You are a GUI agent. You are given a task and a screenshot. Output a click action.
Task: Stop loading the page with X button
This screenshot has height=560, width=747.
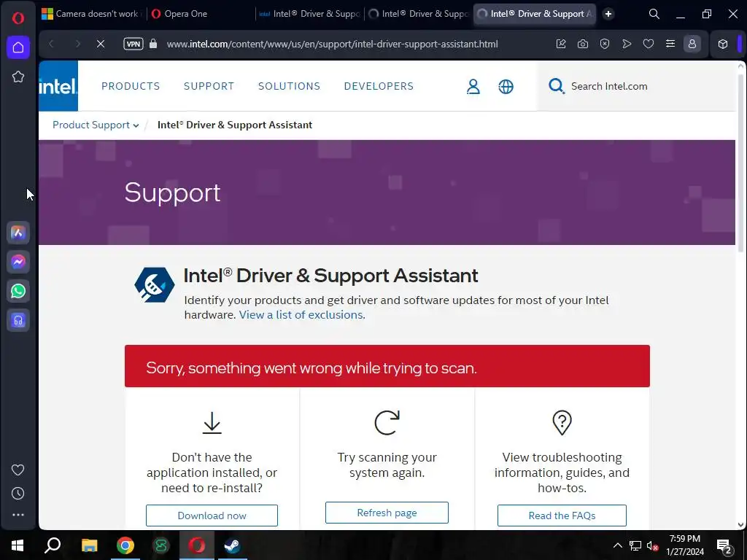coord(101,44)
